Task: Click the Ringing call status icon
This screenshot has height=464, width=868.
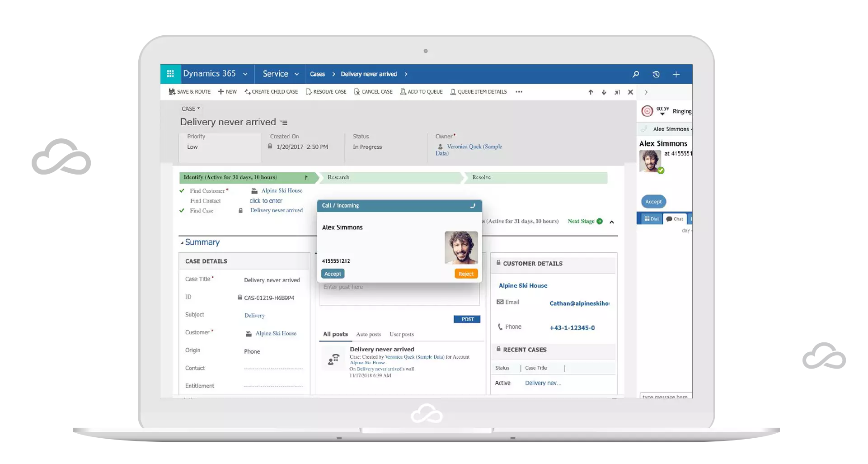Action: tap(647, 111)
